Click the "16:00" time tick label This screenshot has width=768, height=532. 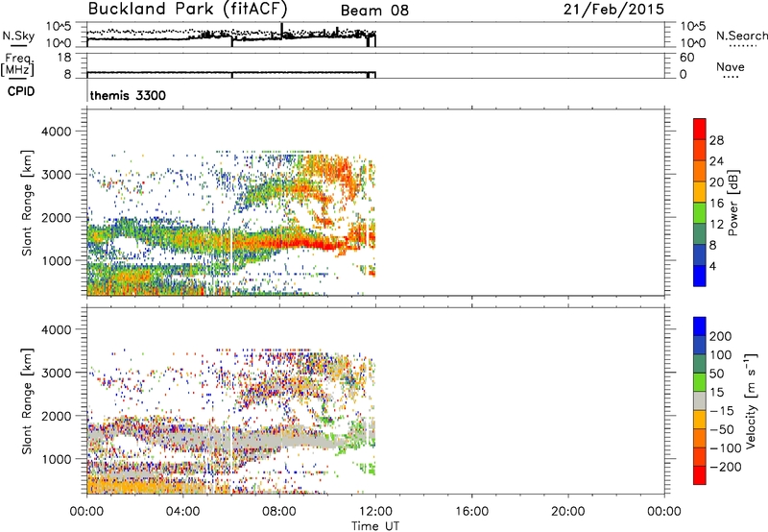[471, 512]
